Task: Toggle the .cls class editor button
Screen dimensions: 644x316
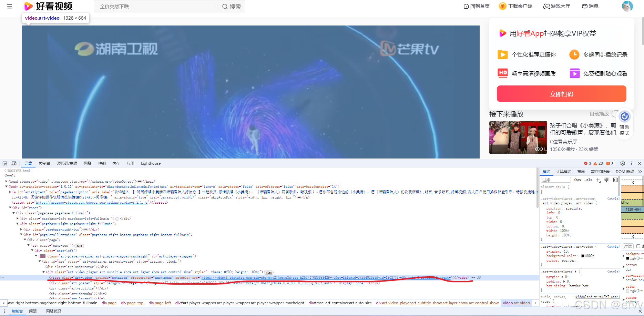Action: (589, 180)
